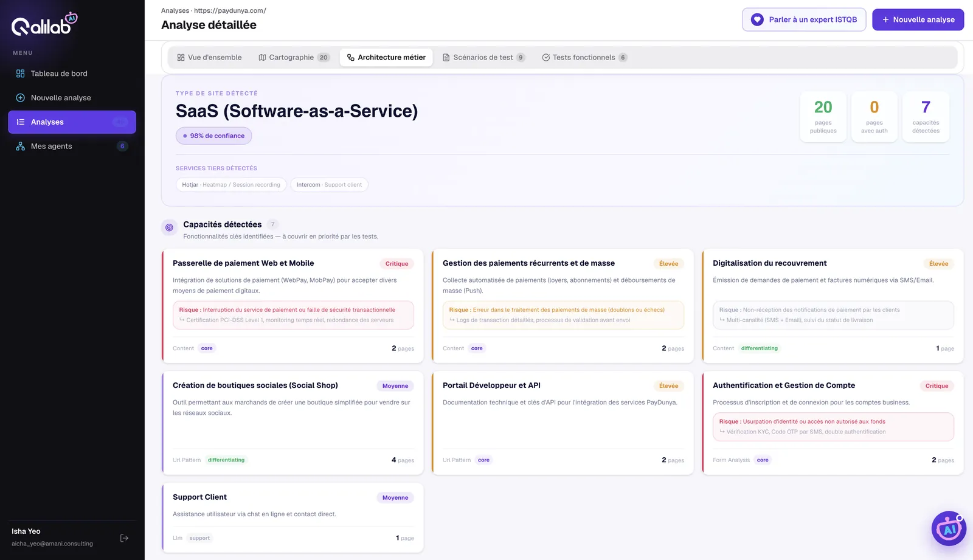
Task: Click the Hotjar service chip
Action: pos(231,185)
